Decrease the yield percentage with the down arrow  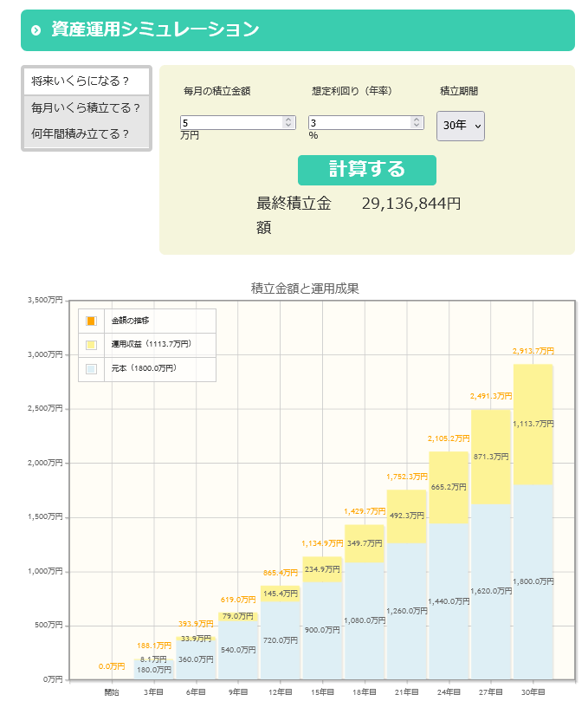[x=417, y=127]
